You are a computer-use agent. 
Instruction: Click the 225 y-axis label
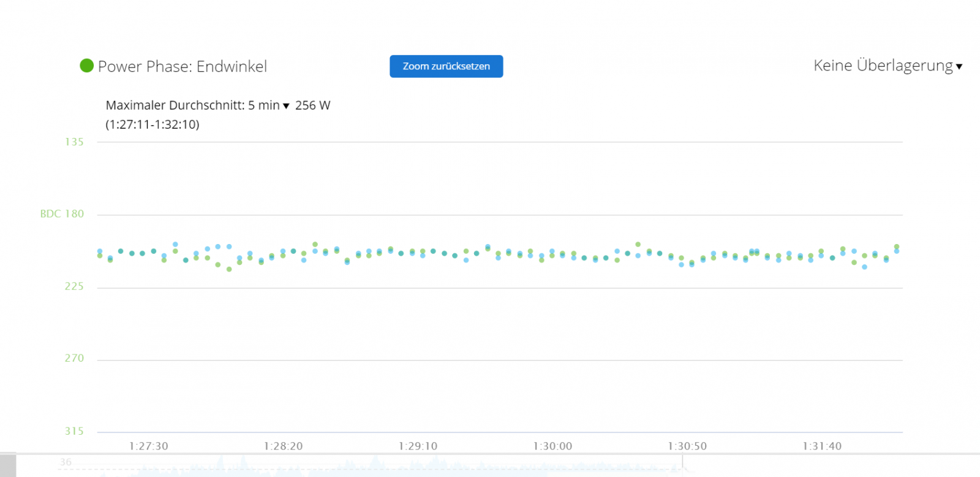point(74,286)
